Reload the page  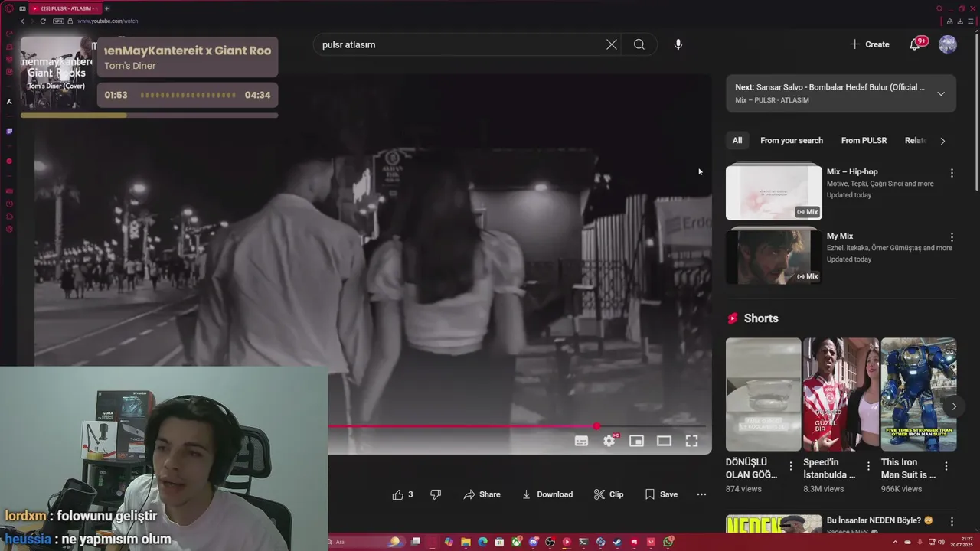coord(43,21)
